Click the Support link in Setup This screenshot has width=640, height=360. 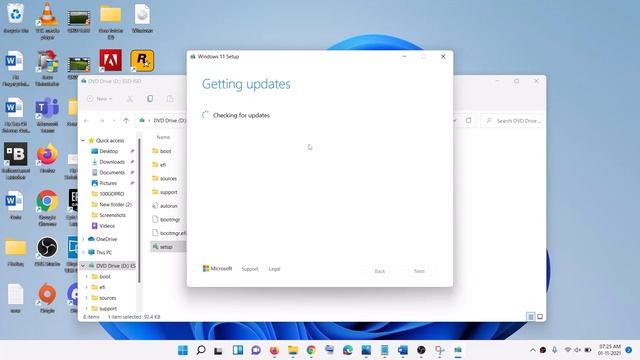[250, 269]
